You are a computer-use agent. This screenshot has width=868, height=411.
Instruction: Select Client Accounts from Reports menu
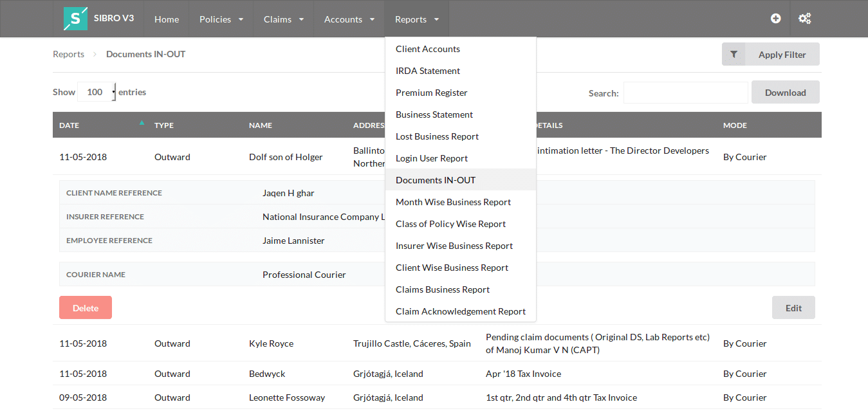428,49
